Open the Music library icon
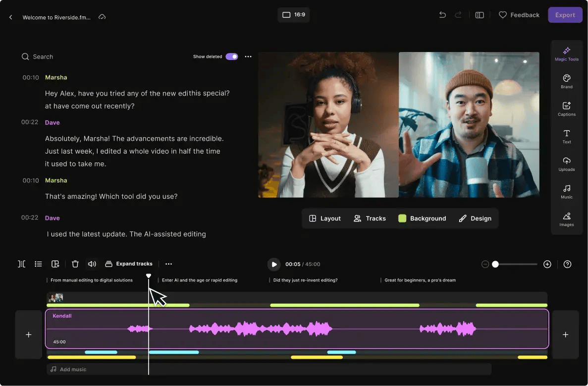Screen dimensions: 588x386 pos(567,191)
